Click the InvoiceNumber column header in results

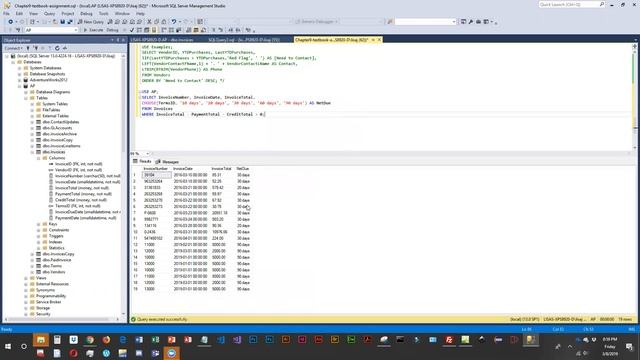point(156,169)
